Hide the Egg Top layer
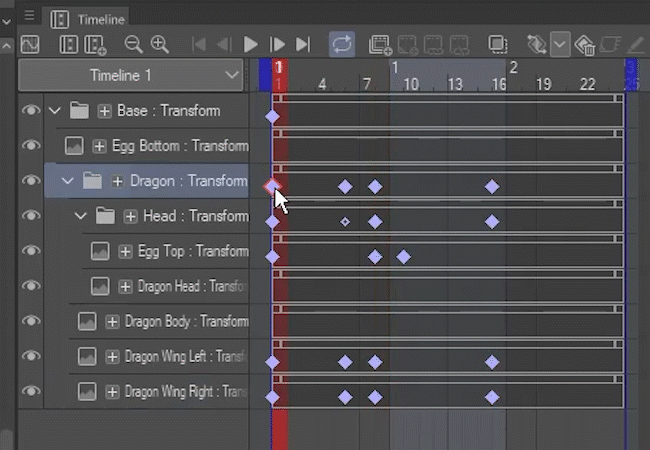 coord(31,251)
